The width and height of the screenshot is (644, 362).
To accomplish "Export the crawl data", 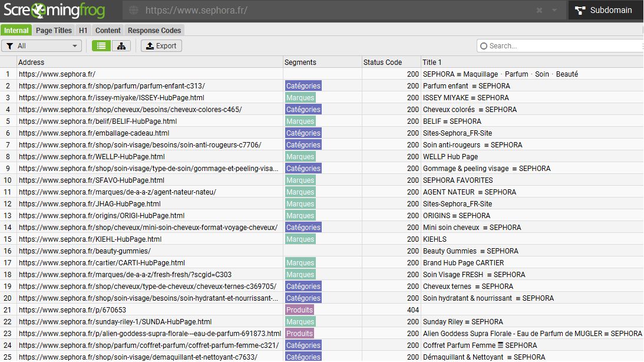I will (x=161, y=46).
